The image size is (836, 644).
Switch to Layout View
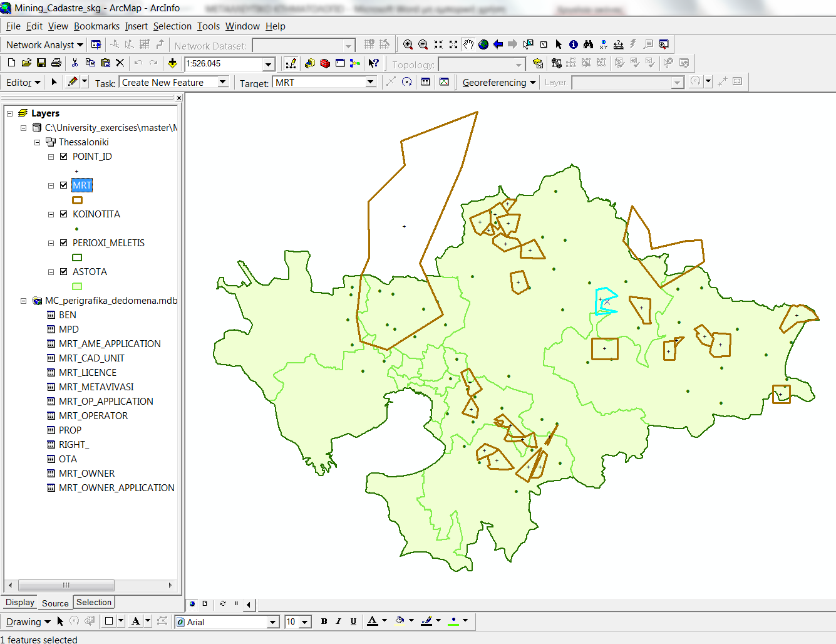(x=205, y=604)
